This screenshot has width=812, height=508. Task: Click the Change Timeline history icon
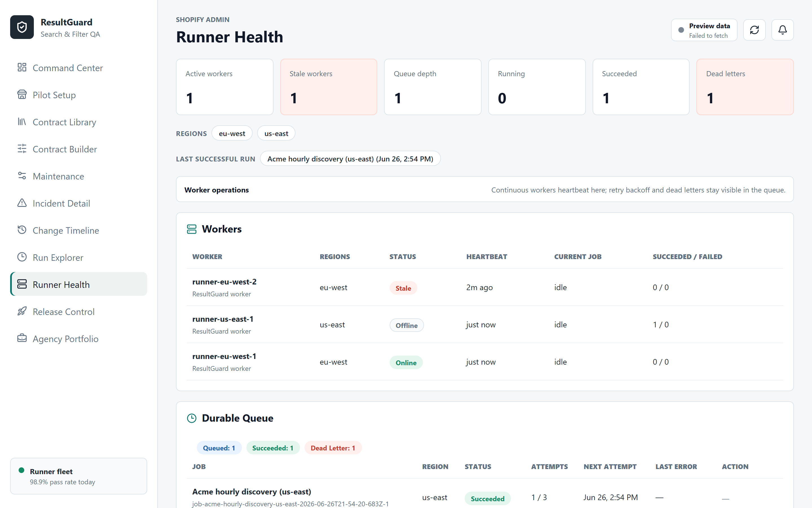pyautogui.click(x=22, y=230)
